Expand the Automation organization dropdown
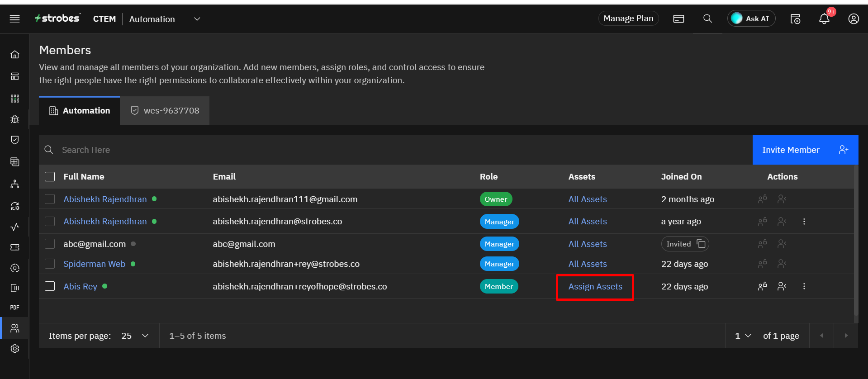 [197, 19]
